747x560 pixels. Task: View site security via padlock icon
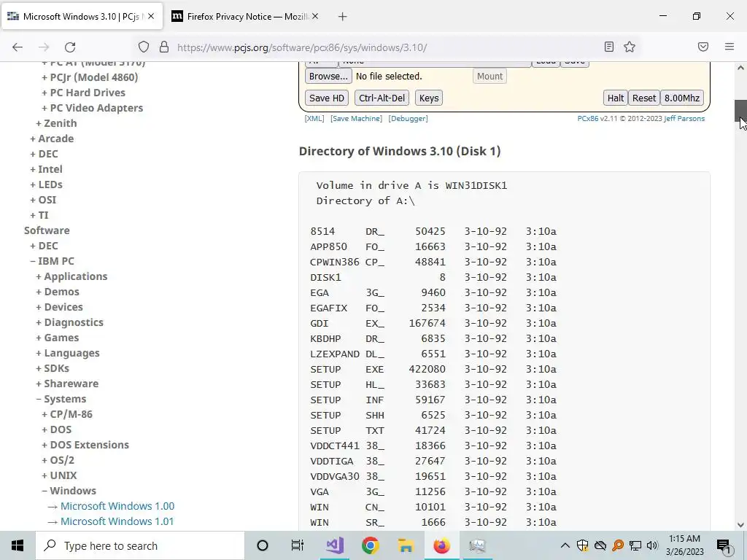coord(164,47)
